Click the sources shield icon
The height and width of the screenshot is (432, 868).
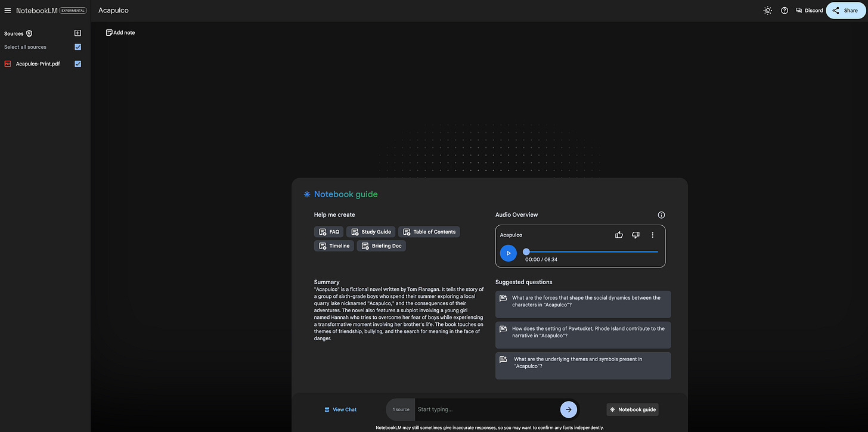coord(29,33)
